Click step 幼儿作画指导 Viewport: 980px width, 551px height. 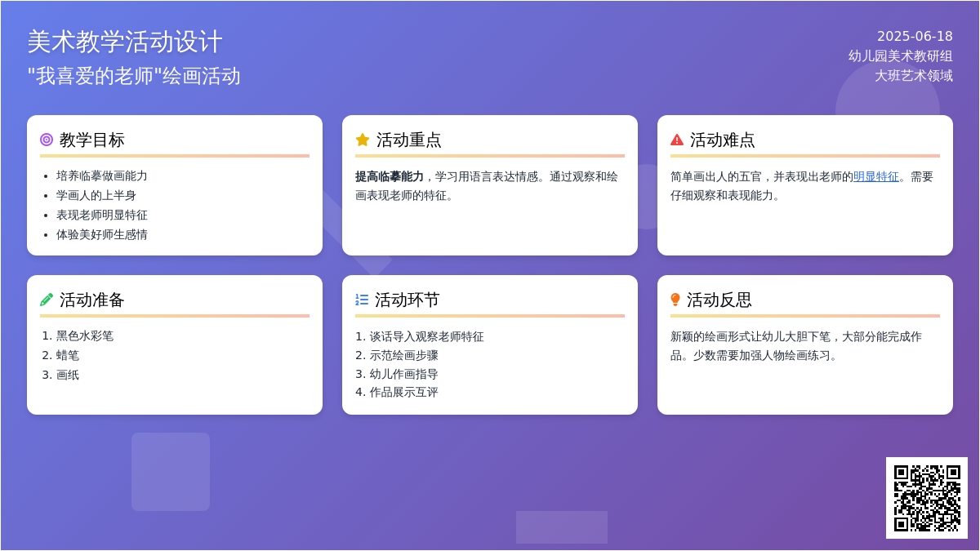404,374
